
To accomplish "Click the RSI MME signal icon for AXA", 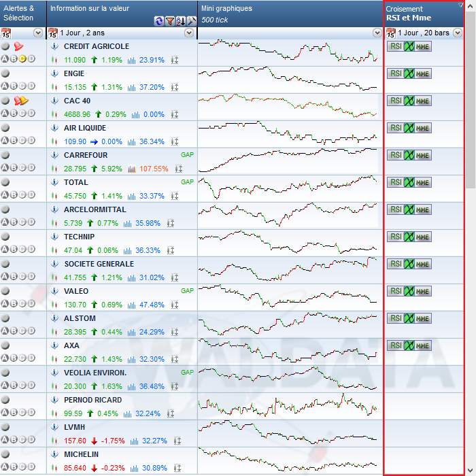I will point(409,345).
